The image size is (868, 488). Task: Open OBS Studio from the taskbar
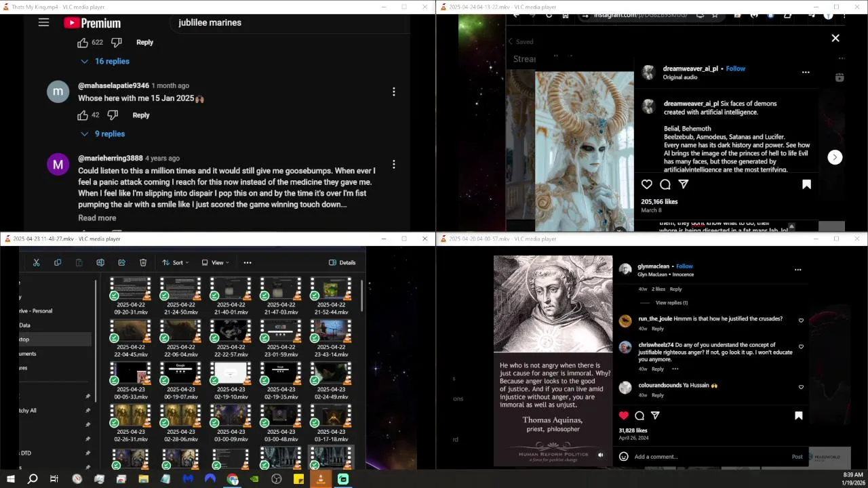tap(277, 479)
